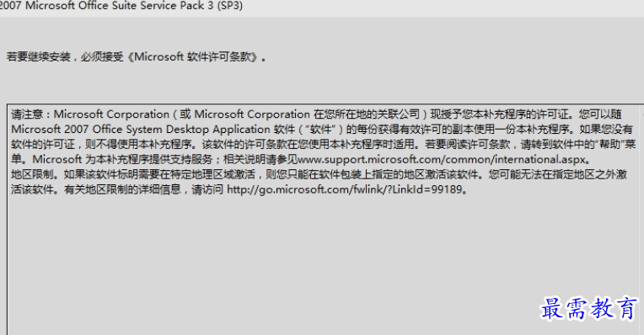Click the "(SP3)" label in the title
The image size is (644, 335).
click(x=230, y=6)
